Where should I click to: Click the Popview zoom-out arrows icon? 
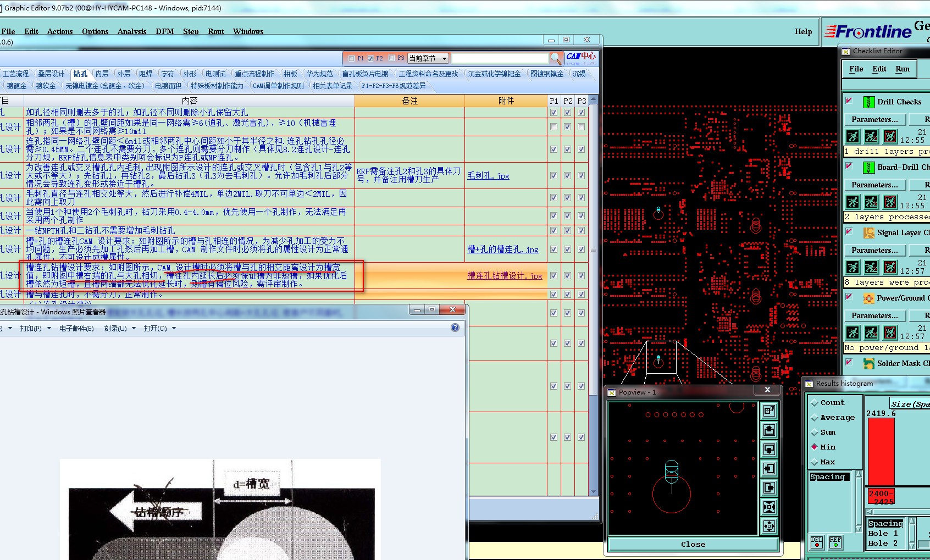click(x=769, y=526)
